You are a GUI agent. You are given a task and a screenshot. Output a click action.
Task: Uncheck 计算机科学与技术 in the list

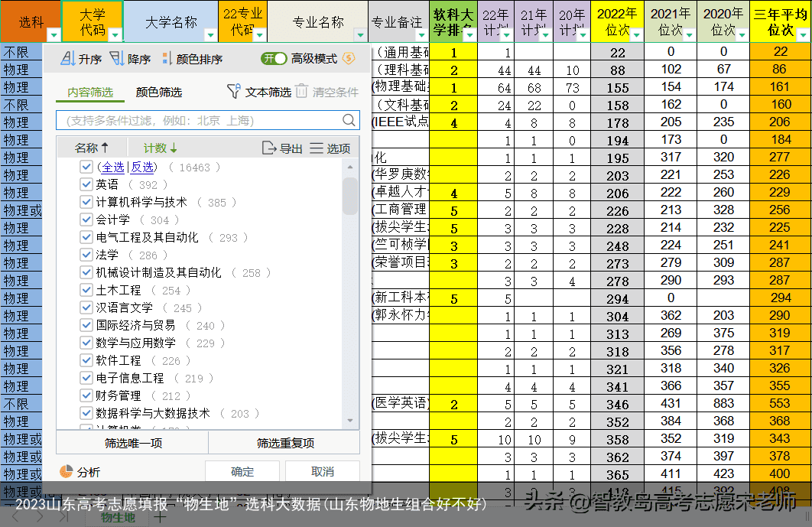(86, 200)
